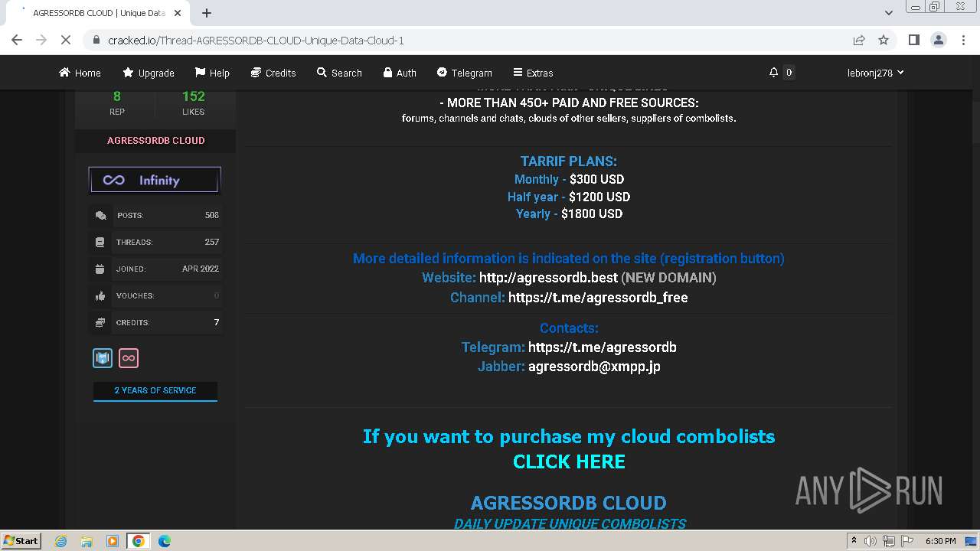Expand the lebronj278 user dropdown
Image resolution: width=980 pixels, height=551 pixels.
click(x=875, y=73)
